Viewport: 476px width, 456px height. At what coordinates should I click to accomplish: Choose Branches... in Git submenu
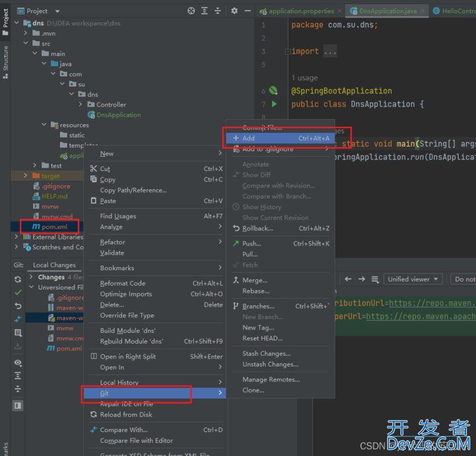click(x=281, y=306)
